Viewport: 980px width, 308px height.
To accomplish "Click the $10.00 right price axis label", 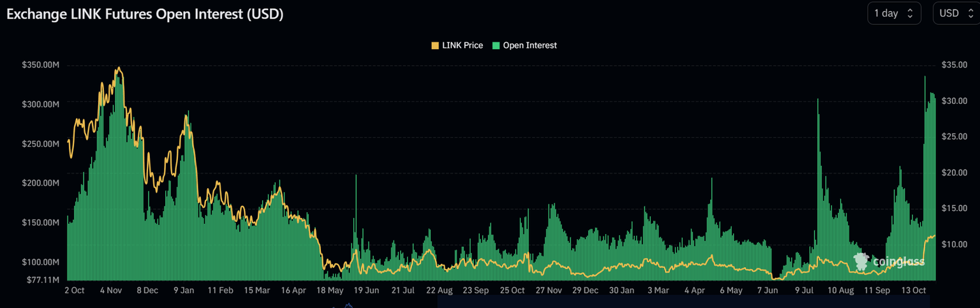I will [954, 244].
